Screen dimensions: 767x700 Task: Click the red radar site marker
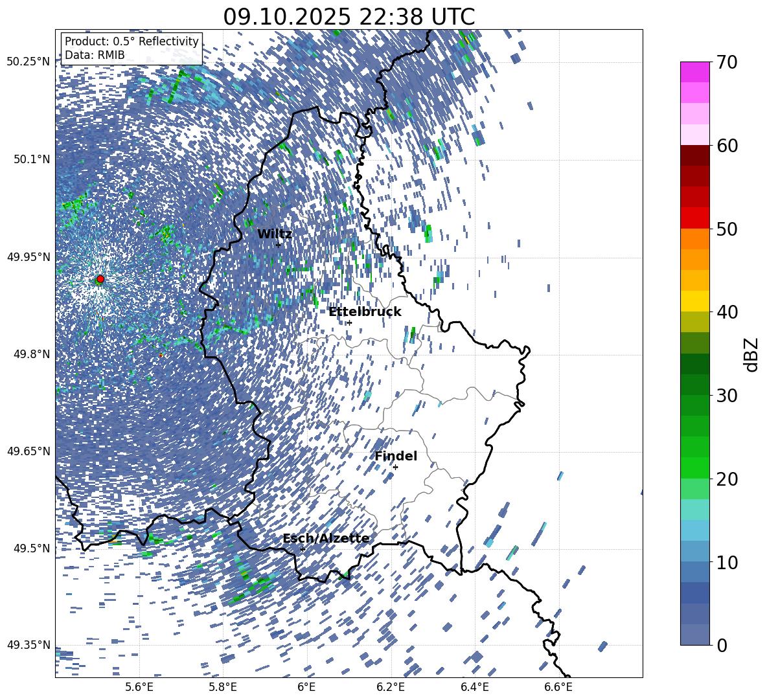click(100, 279)
